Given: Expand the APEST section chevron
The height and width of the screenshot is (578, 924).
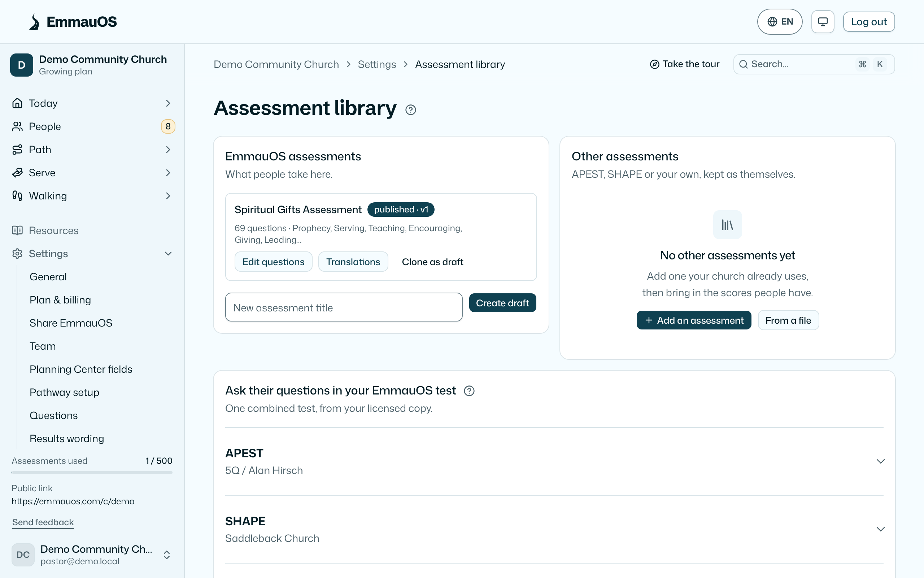Looking at the screenshot, I should click(880, 461).
